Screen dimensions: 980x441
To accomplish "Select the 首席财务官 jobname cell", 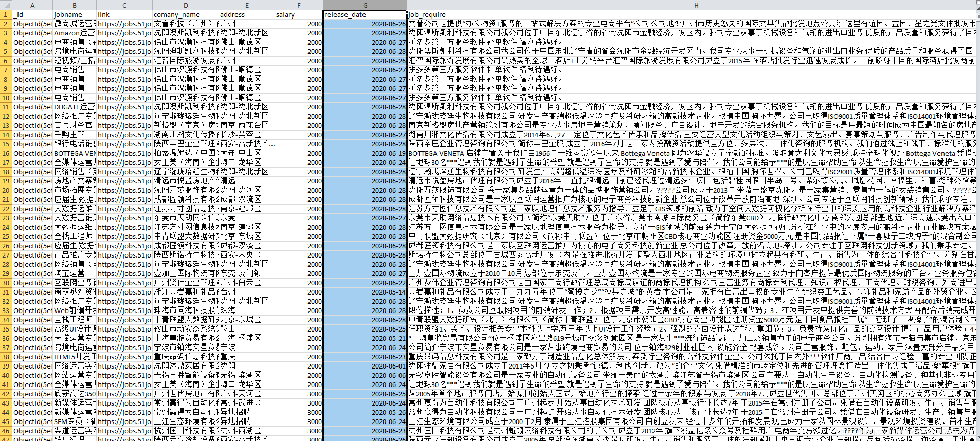I will 75,125.
